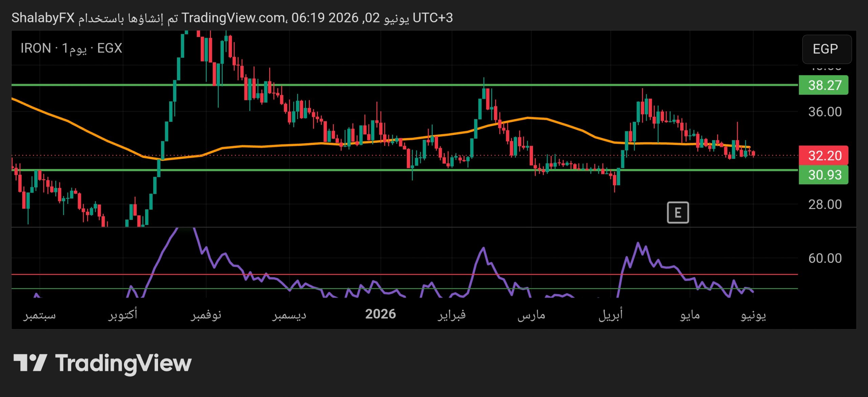Image resolution: width=868 pixels, height=397 pixels.
Task: Click the فبراير month label
Action: [452, 315]
